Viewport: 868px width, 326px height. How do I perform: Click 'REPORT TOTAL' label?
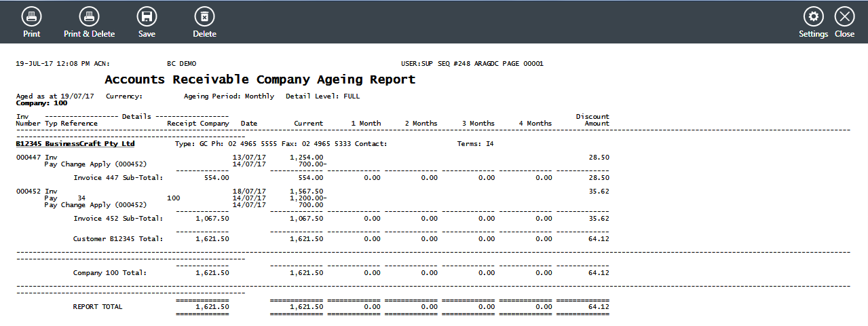point(98,307)
